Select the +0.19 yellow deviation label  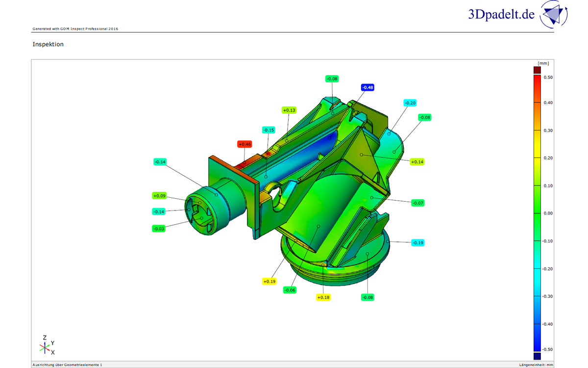click(x=269, y=282)
